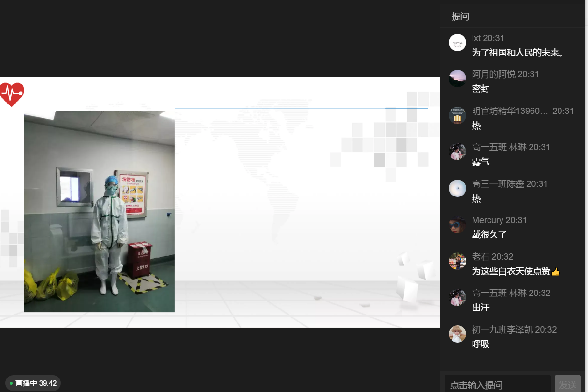
Task: Click avatar beside the 雾气 comment
Action: click(x=457, y=152)
